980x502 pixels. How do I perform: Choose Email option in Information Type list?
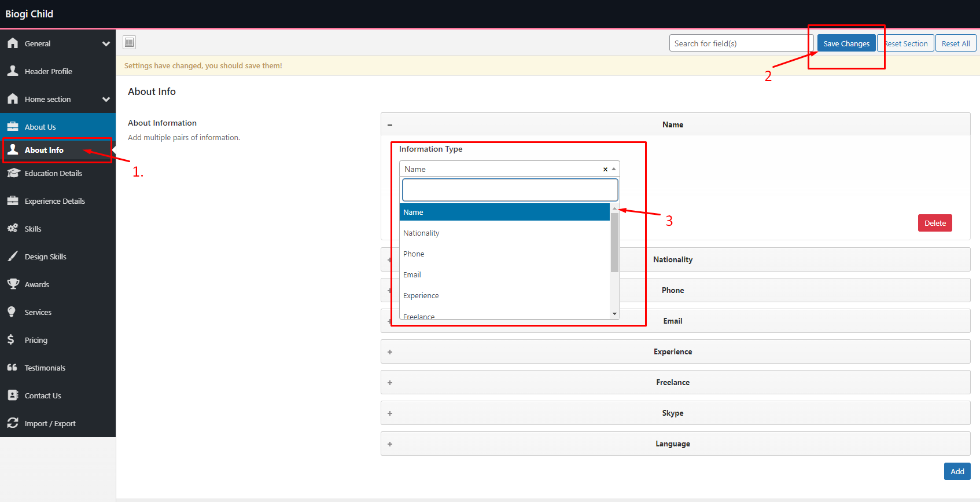coord(412,274)
